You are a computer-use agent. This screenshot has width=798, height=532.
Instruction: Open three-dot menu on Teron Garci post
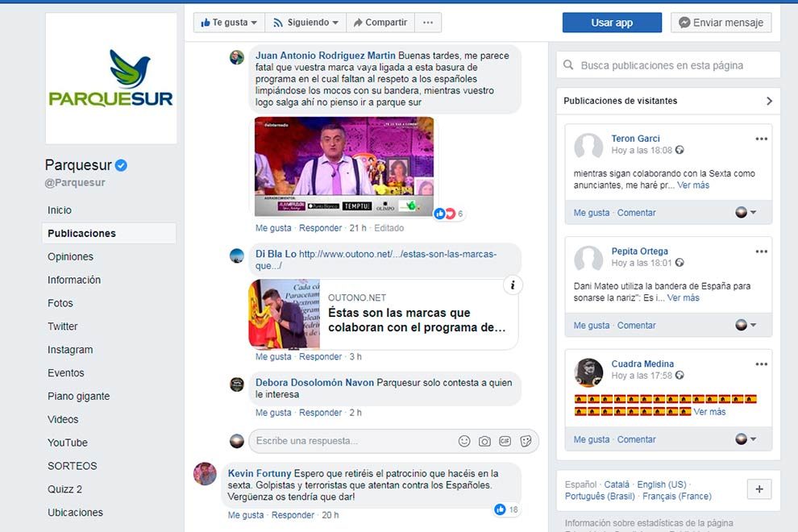[762, 139]
